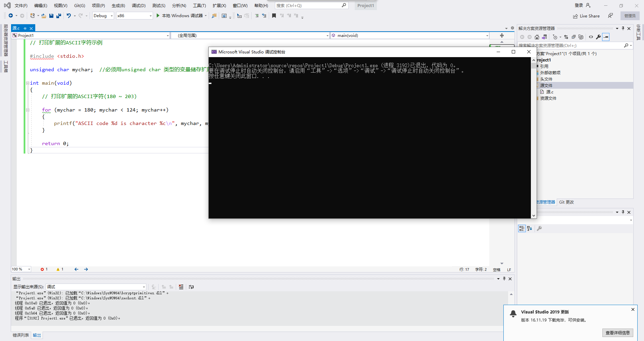Click the view code icon in Solution Explorer
This screenshot has width=644, height=341.
[591, 37]
